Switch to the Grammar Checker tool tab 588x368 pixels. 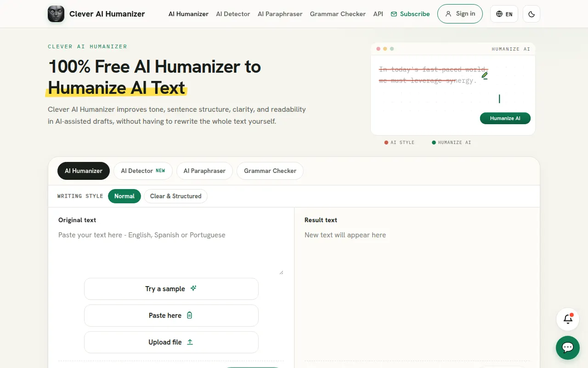270,171
